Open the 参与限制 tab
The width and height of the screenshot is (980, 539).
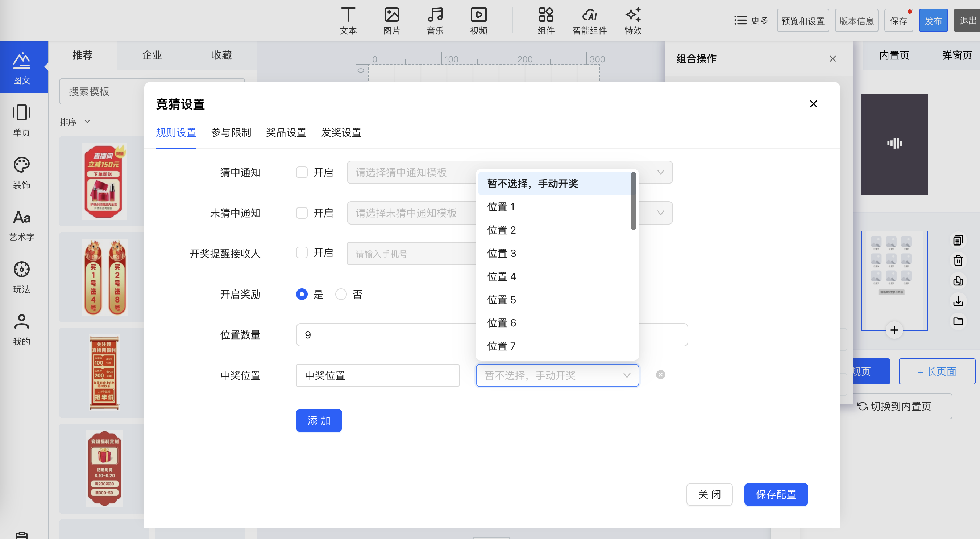click(x=231, y=132)
